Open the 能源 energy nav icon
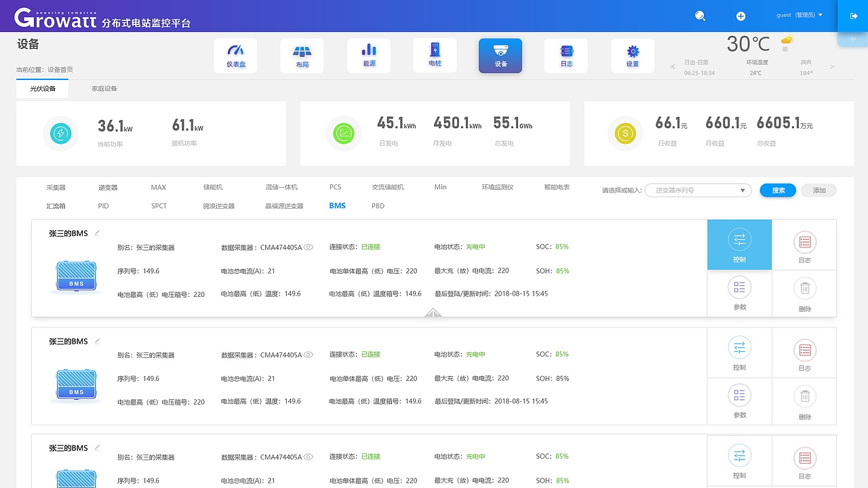The width and height of the screenshot is (868, 488). (369, 56)
